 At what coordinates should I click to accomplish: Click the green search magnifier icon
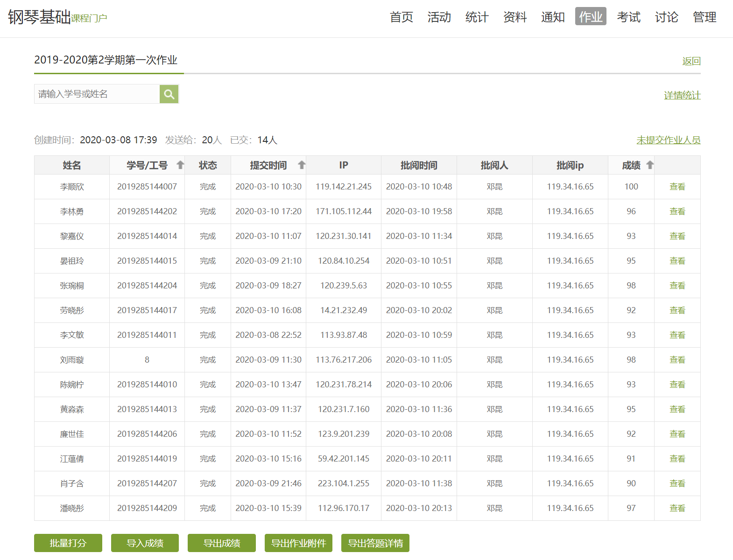(x=169, y=94)
